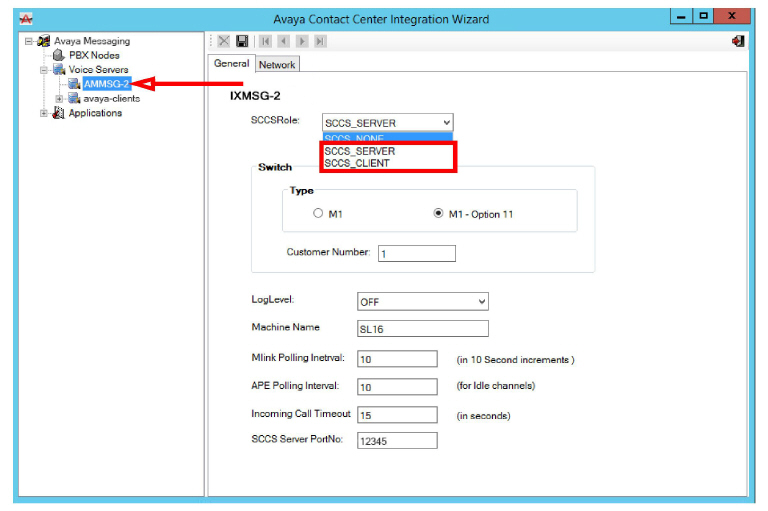Click the AMMSG-2 server icon

pyautogui.click(x=74, y=84)
